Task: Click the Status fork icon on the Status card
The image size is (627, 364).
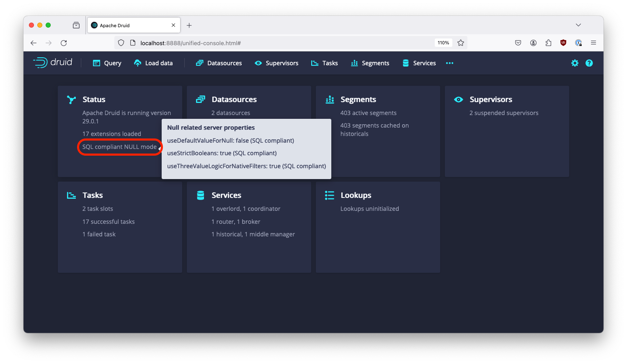Action: pyautogui.click(x=71, y=100)
